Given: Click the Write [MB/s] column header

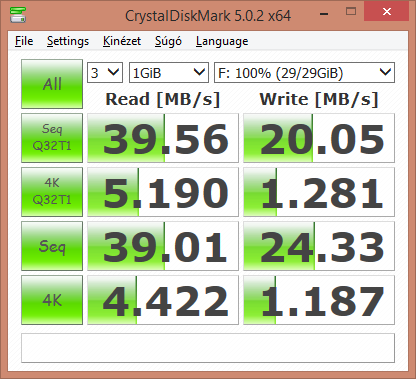Looking at the screenshot, I should coord(319,99).
